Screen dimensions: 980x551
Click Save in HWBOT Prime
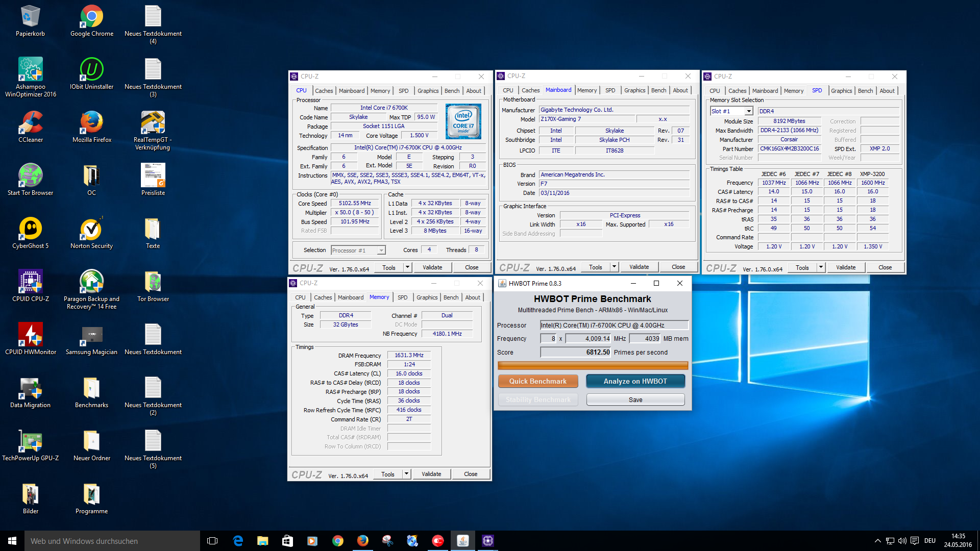635,399
